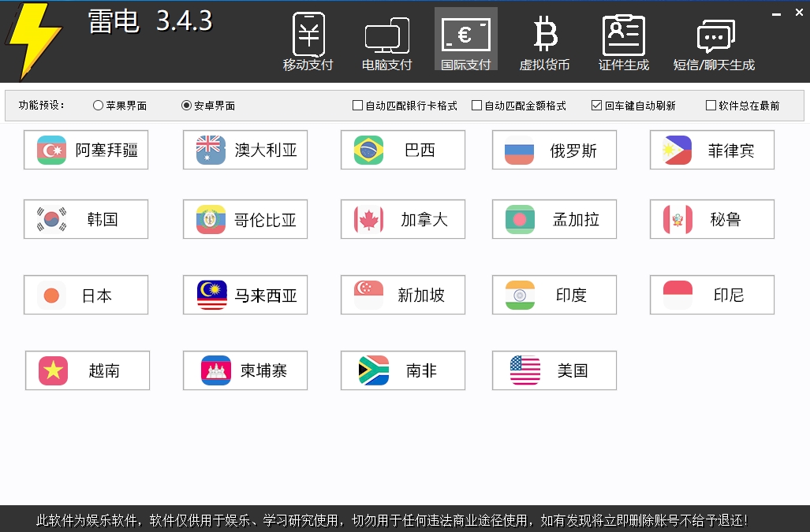Viewport: 810px width, 532px height.
Task: Click the 韩国 Korea button
Action: tap(86, 219)
